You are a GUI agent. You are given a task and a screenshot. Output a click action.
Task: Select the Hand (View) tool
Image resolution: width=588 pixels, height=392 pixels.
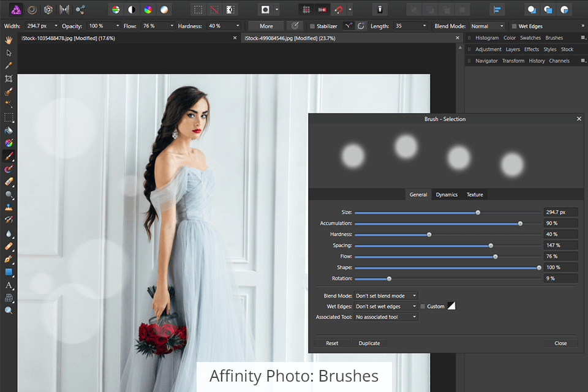(x=9, y=40)
